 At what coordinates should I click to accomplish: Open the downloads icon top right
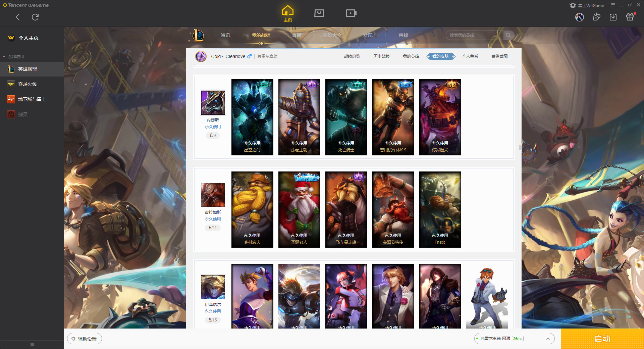613,17
